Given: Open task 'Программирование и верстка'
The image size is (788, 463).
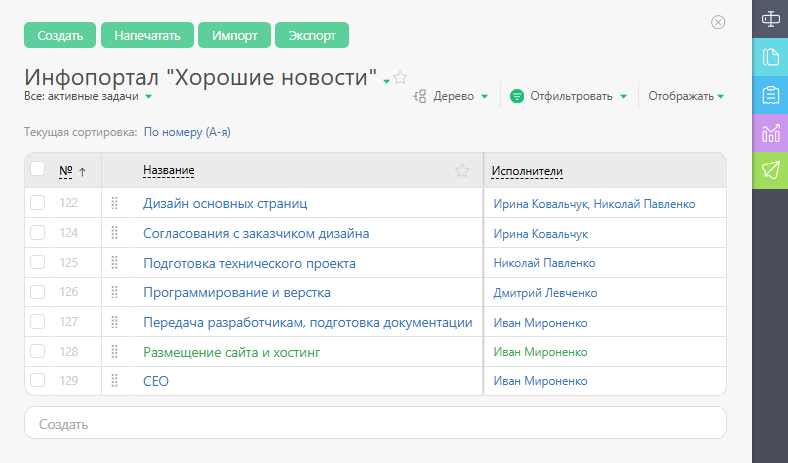Looking at the screenshot, I should (x=237, y=293).
